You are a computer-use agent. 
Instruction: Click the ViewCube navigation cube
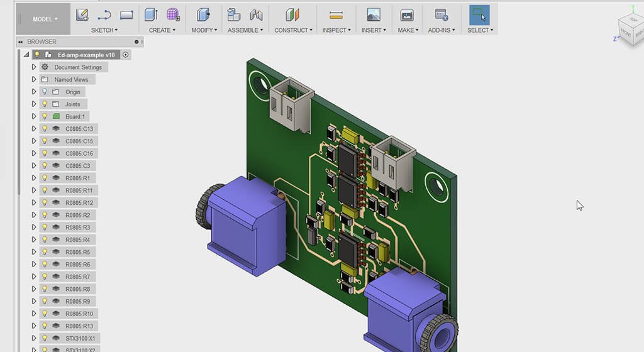click(x=633, y=30)
